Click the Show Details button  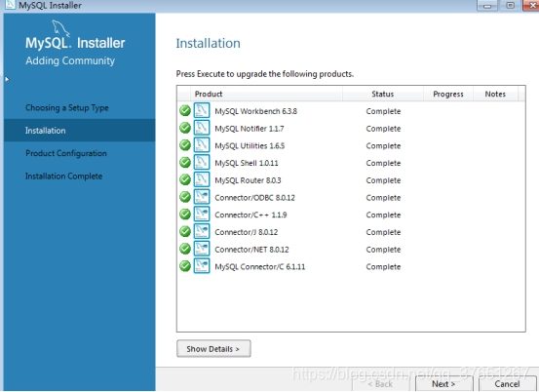point(213,349)
